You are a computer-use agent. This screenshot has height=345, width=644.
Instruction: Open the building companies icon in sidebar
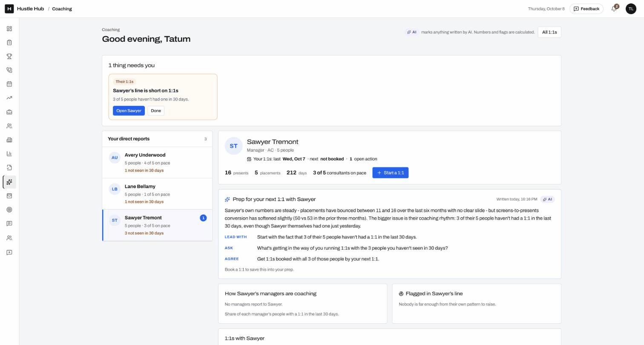9,140
